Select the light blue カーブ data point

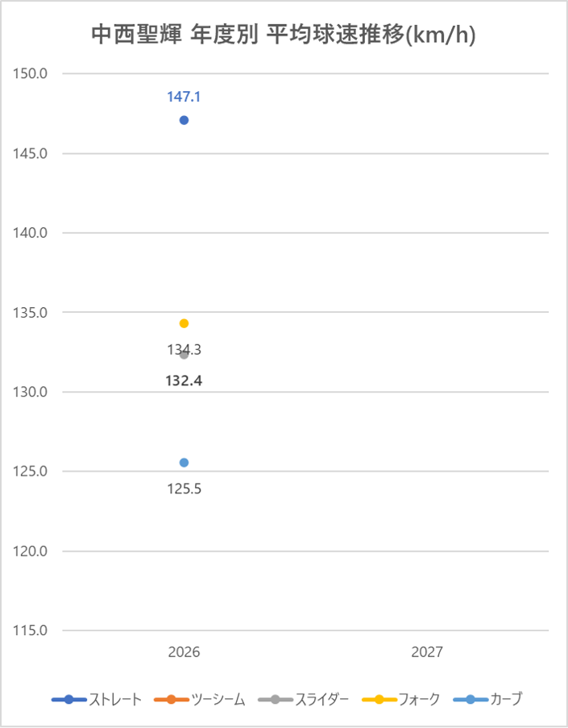click(x=184, y=463)
